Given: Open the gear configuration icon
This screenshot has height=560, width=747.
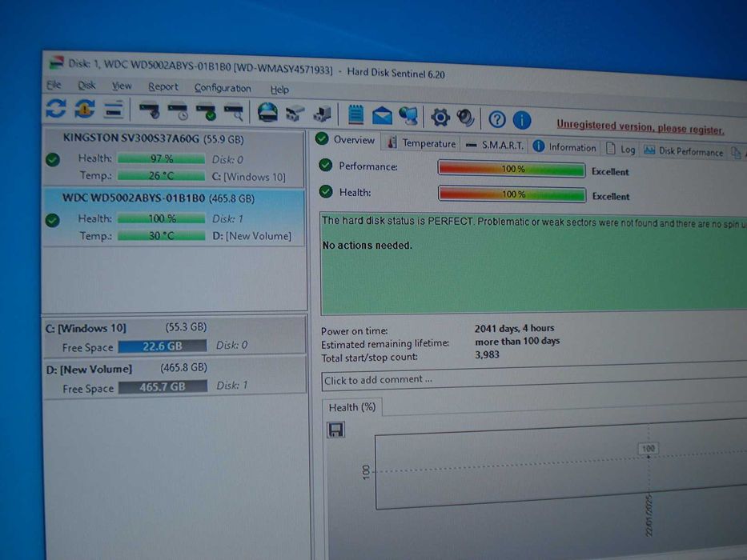Looking at the screenshot, I should click(x=440, y=117).
